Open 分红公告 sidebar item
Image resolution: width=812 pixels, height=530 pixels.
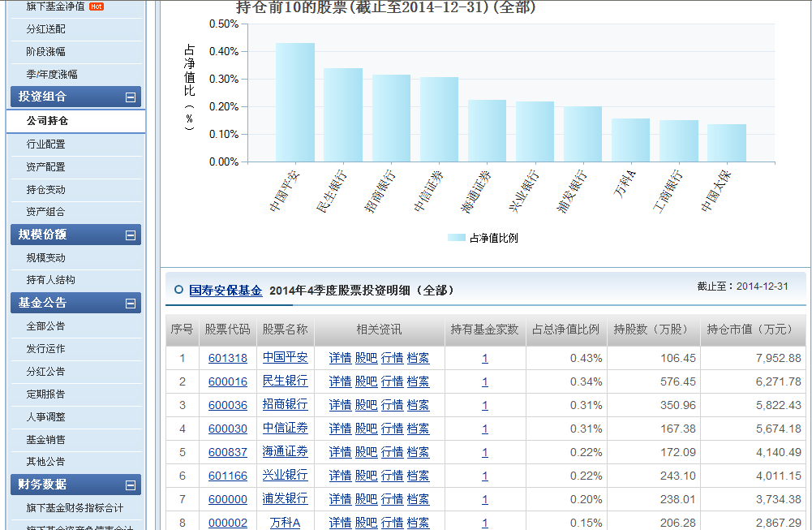click(45, 372)
